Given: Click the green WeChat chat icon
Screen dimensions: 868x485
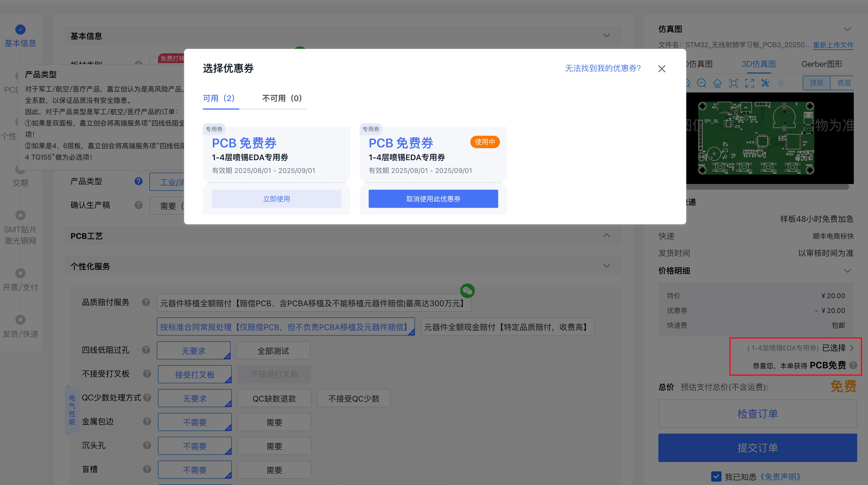Looking at the screenshot, I should (x=467, y=291).
